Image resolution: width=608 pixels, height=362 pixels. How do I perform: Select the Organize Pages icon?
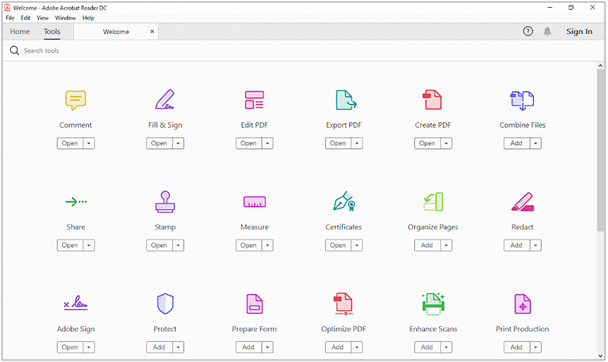coord(433,202)
